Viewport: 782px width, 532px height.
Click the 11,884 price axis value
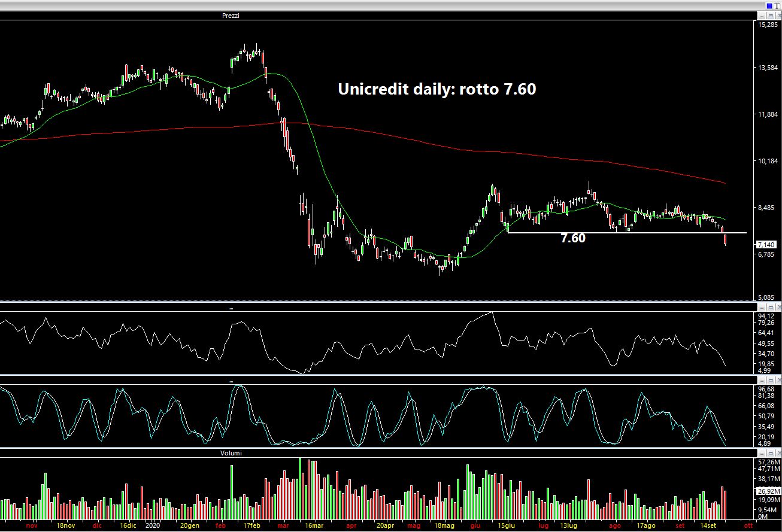click(x=768, y=115)
